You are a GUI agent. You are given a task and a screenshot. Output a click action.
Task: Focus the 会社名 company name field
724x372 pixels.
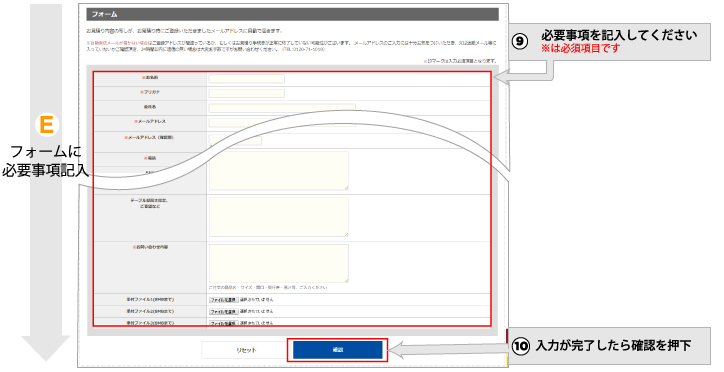[x=282, y=108]
